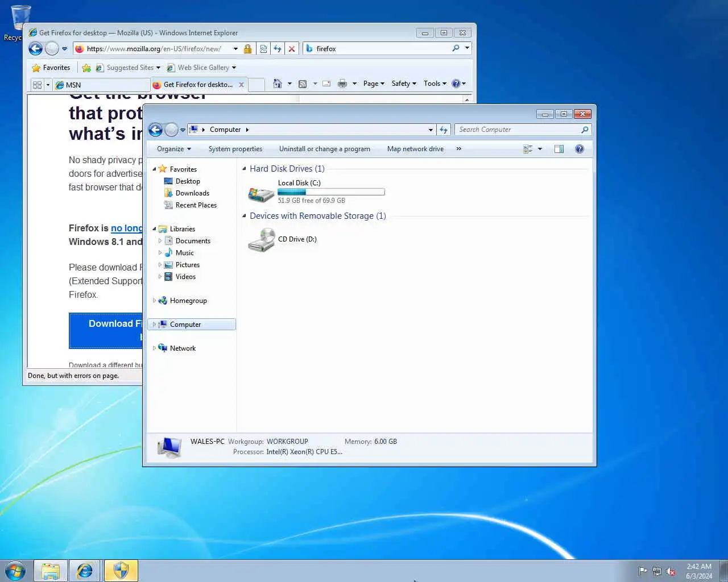Click Web Slice Gallery on the Favorites bar
Viewport: 728px width, 582px height.
[201, 68]
